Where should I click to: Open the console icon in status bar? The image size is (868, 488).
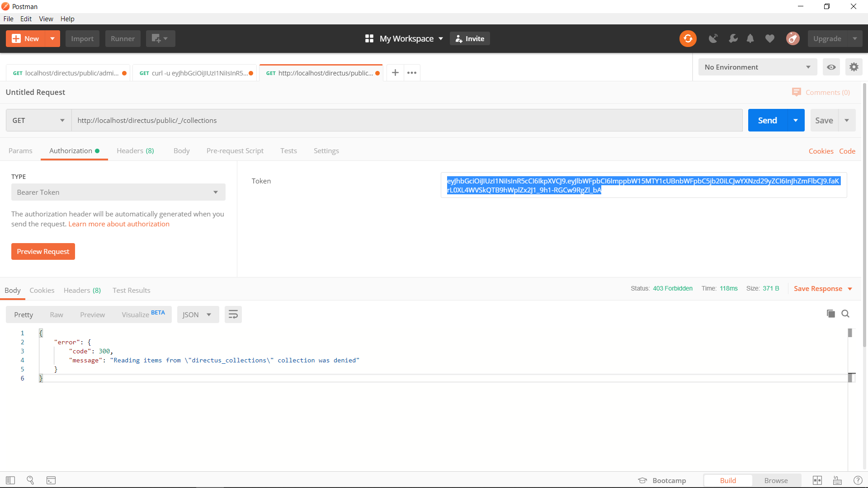[x=51, y=480]
